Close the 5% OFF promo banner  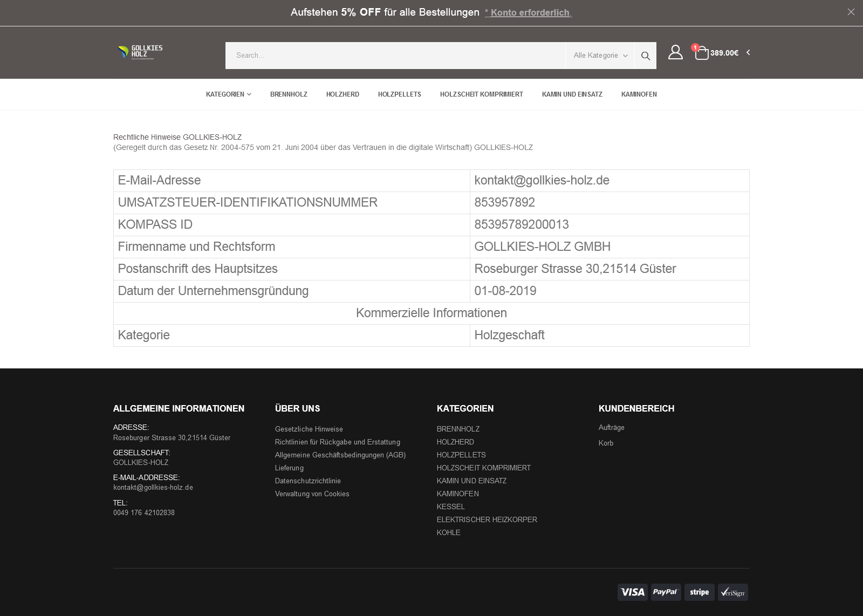coord(851,12)
